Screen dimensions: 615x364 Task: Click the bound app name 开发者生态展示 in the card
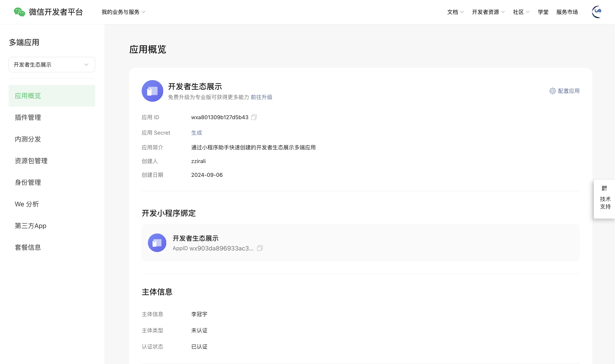195,238
